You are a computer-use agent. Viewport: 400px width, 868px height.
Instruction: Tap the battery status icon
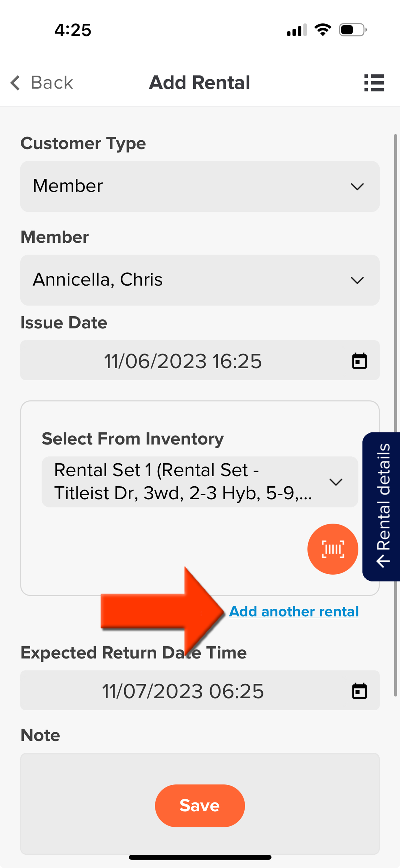(353, 30)
